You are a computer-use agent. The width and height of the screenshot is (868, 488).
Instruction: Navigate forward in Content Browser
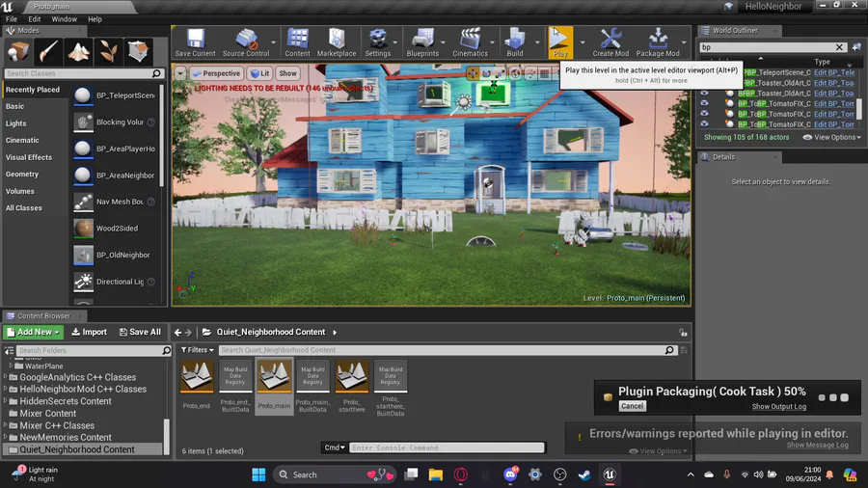tap(188, 332)
